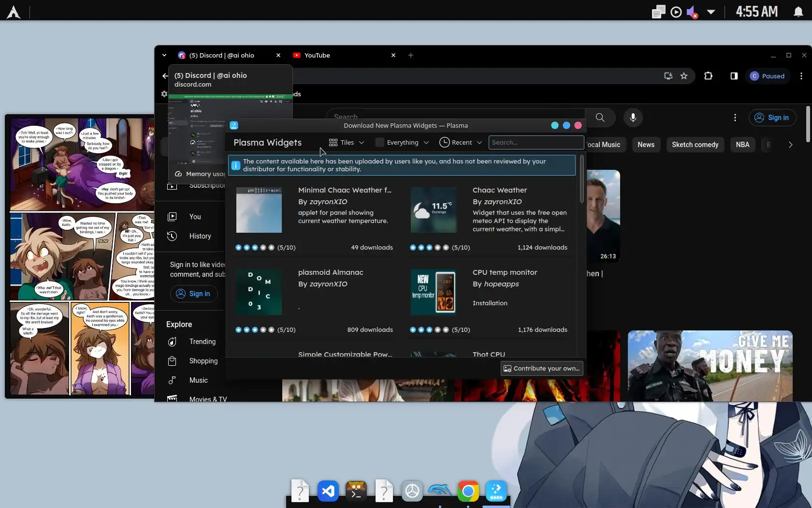Open the Minimal Chaac Weather widget thumbnail

259,210
